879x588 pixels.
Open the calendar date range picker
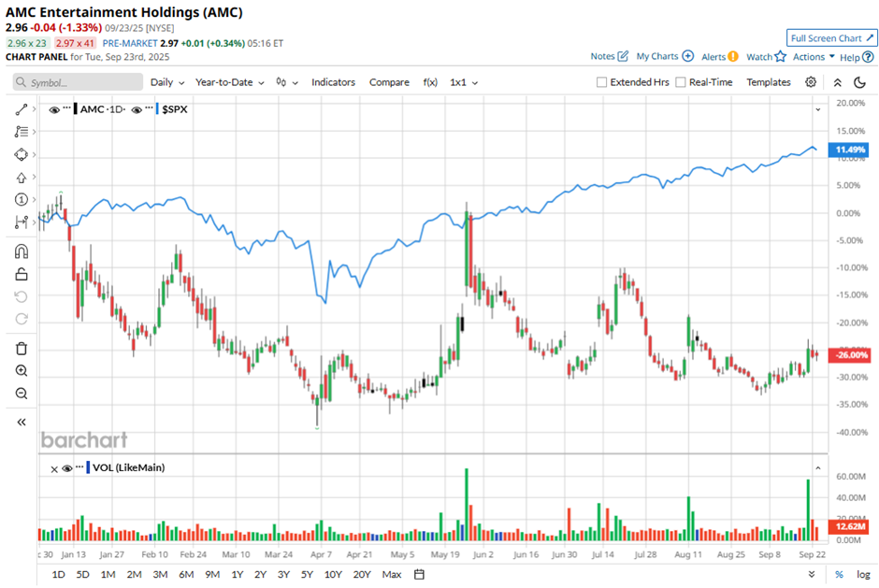click(x=419, y=575)
